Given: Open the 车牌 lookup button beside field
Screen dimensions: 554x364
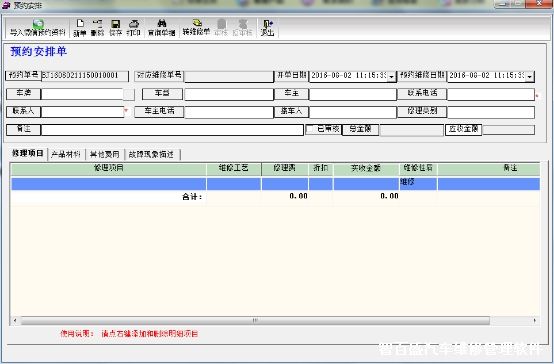Looking at the screenshot, I should point(129,94).
